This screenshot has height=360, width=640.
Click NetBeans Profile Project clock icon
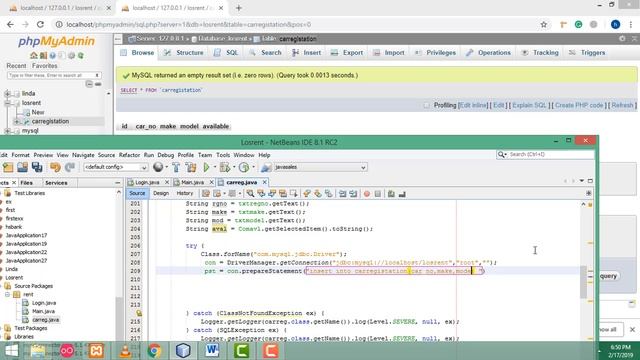(244, 167)
